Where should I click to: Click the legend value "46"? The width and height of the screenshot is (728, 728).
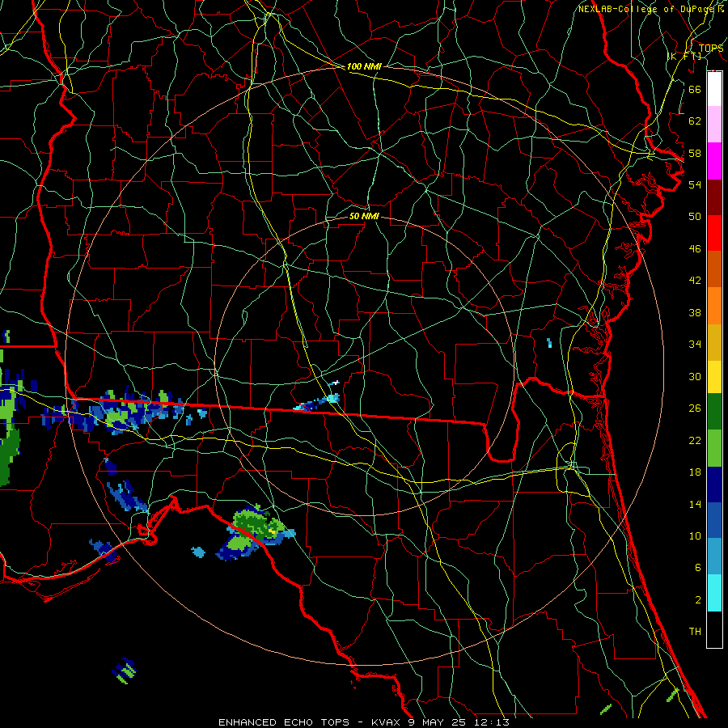(695, 249)
